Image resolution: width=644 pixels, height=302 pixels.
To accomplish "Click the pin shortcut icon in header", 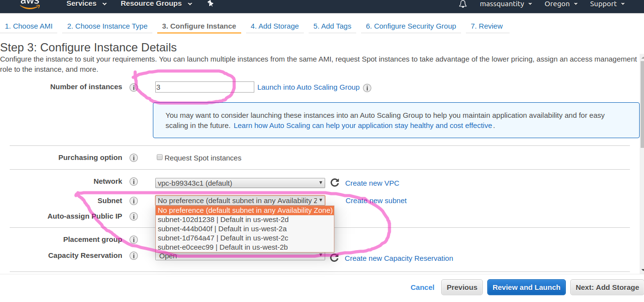I will (x=210, y=4).
